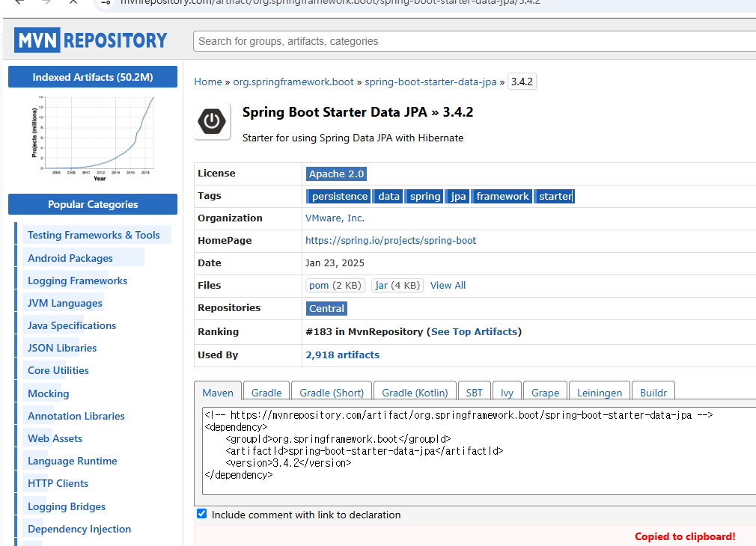Viewport: 756px width, 546px height.
Task: Stop page loading with browser X button
Action: (73, 2)
